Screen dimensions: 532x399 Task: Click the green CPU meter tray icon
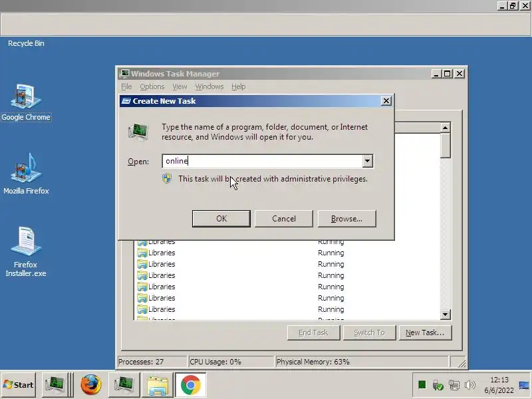point(422,385)
